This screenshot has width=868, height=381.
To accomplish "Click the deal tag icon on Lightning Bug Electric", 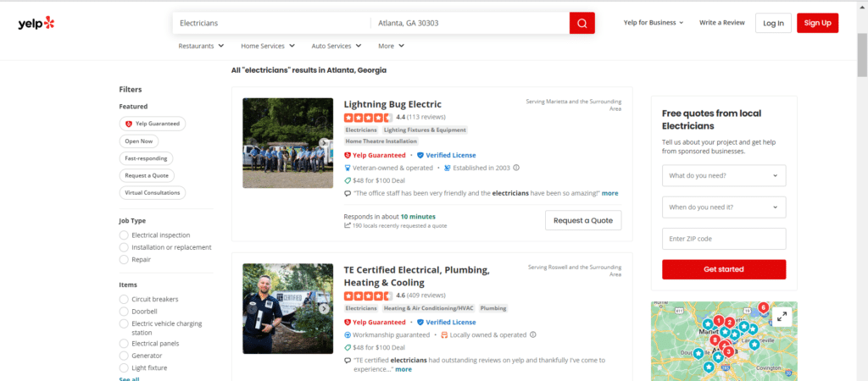I will [x=348, y=180].
